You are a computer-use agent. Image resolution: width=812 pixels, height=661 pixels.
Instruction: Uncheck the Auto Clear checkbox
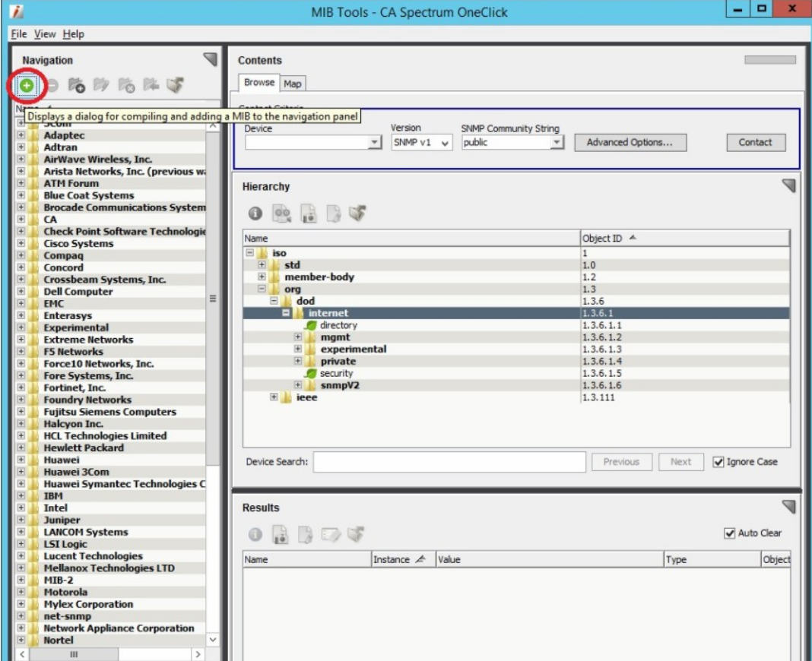click(730, 533)
